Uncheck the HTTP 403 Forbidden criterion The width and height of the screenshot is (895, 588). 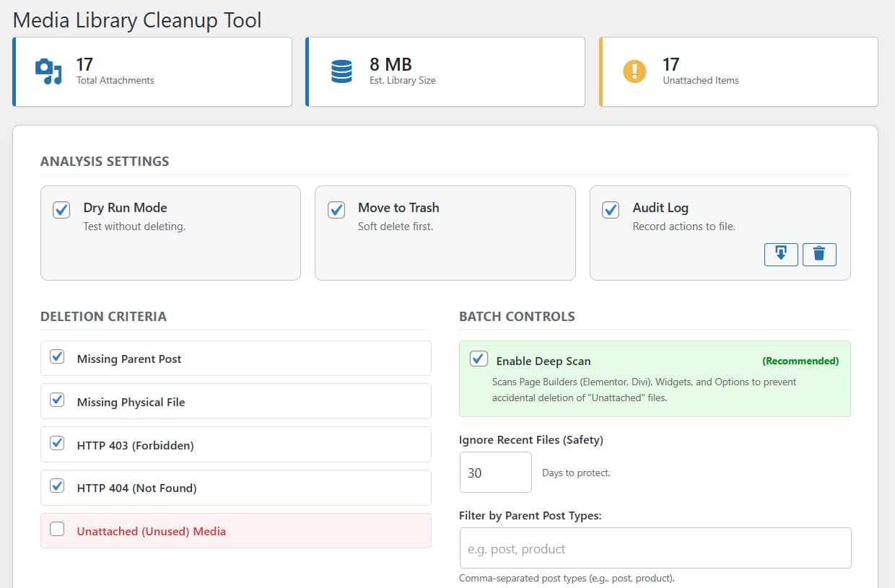(x=56, y=442)
